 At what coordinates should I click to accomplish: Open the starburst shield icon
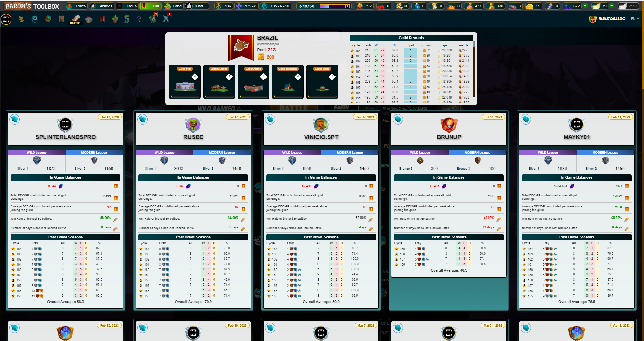click(x=48, y=19)
